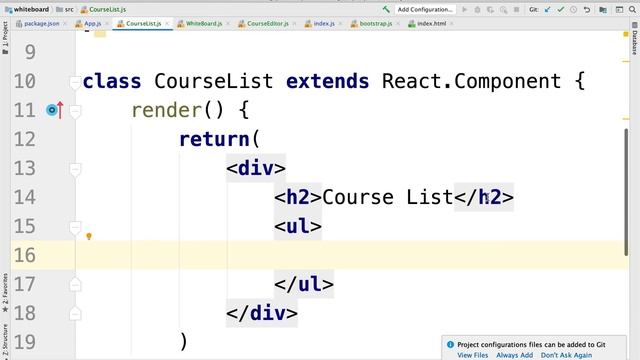
Task: Select the CourseList.js breadcrumb
Action: [103, 9]
